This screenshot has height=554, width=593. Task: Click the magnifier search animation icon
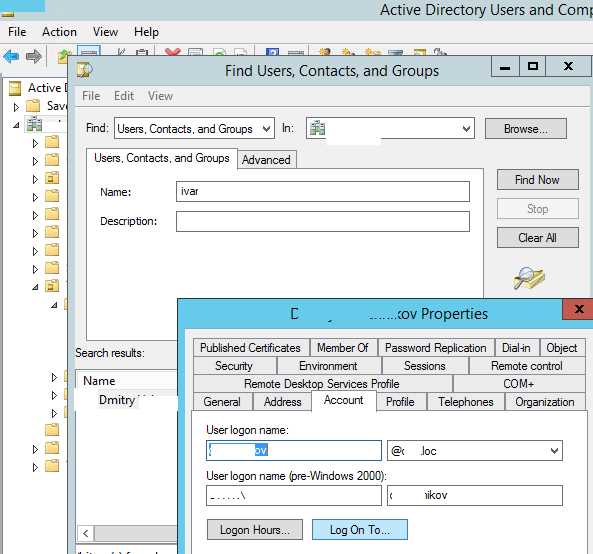[529, 278]
